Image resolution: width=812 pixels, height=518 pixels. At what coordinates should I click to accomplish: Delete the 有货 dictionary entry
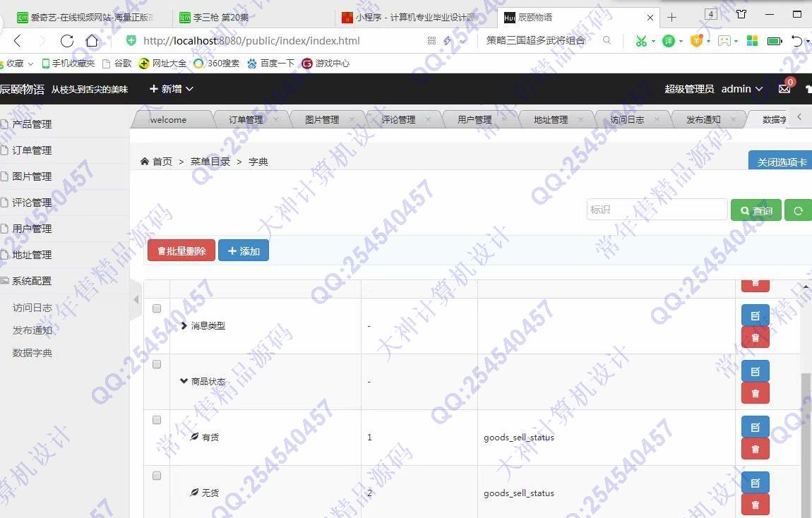(755, 449)
